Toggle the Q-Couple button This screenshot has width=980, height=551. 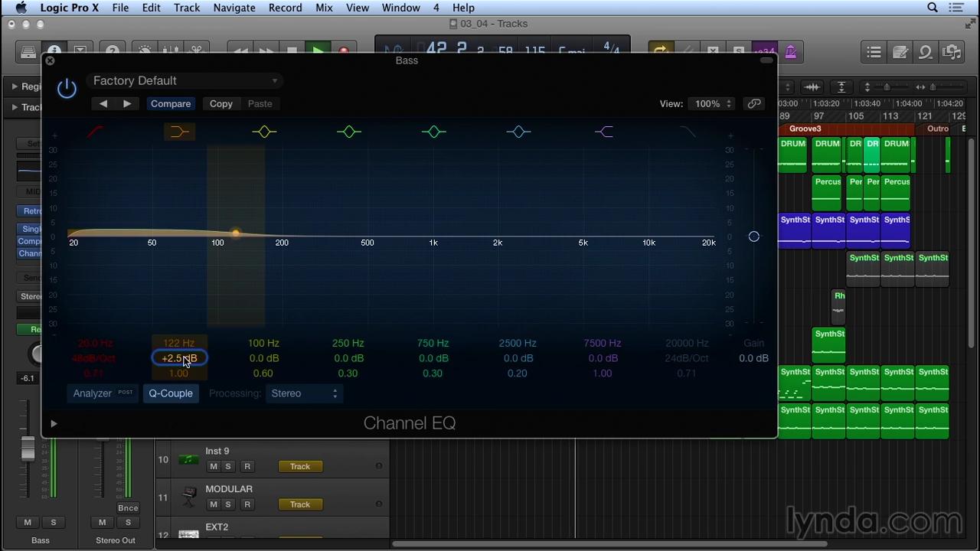point(171,393)
